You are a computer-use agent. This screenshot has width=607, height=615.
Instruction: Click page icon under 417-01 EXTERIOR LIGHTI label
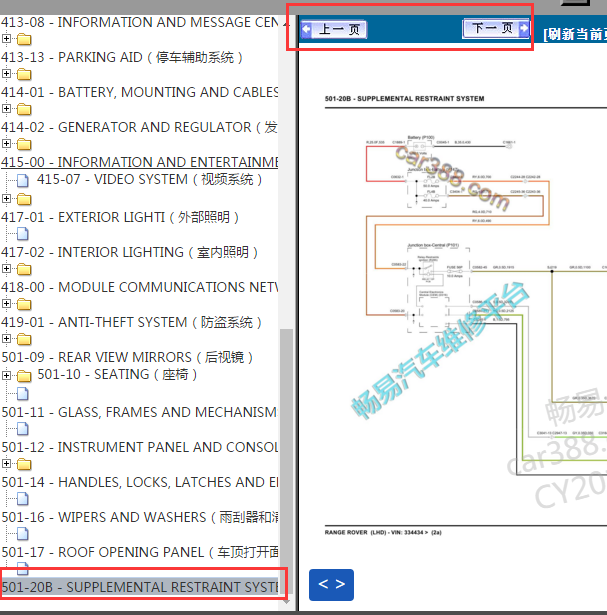(23, 234)
